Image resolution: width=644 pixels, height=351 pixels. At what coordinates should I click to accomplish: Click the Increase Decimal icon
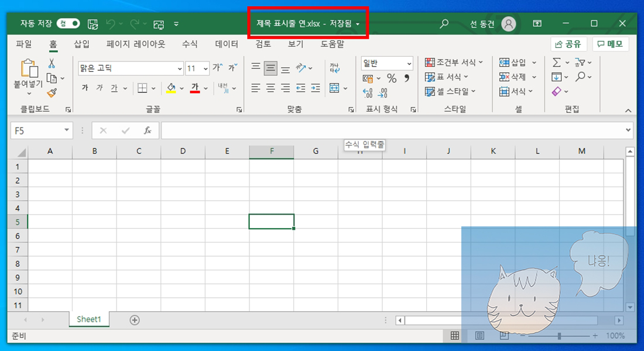pyautogui.click(x=368, y=93)
